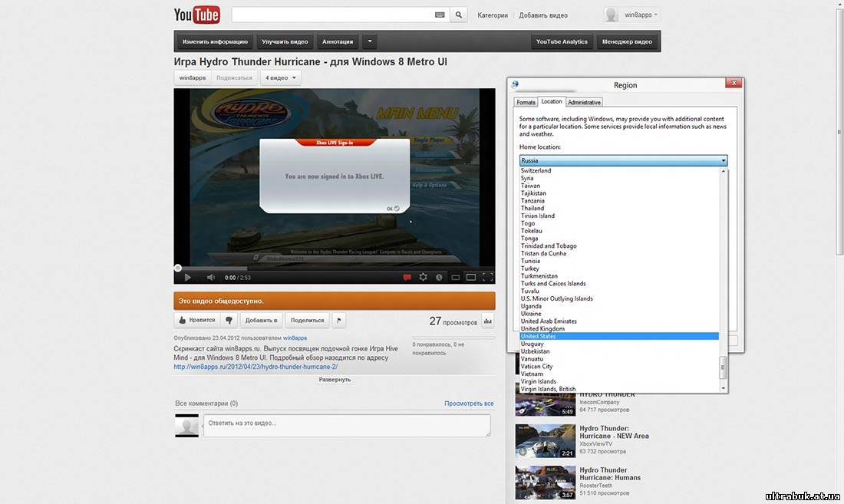Click the Подписаться subscribe button
Viewport: 844px width, 504px height.
coord(234,78)
